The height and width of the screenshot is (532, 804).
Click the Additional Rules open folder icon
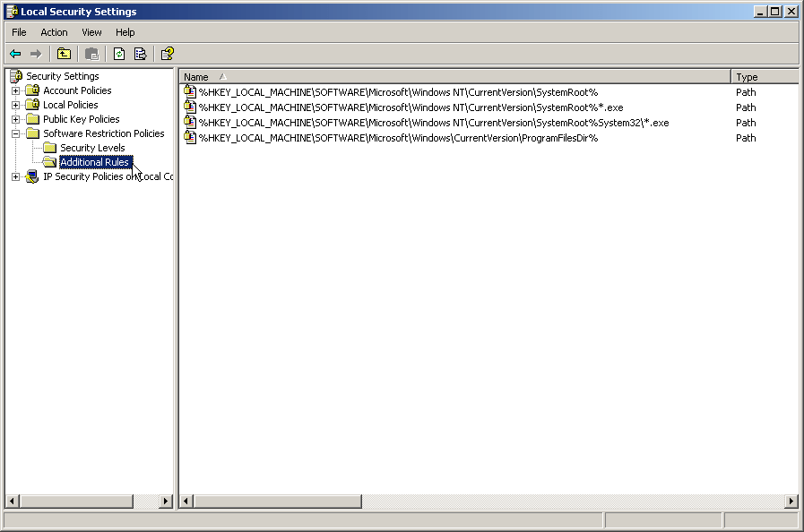[49, 162]
